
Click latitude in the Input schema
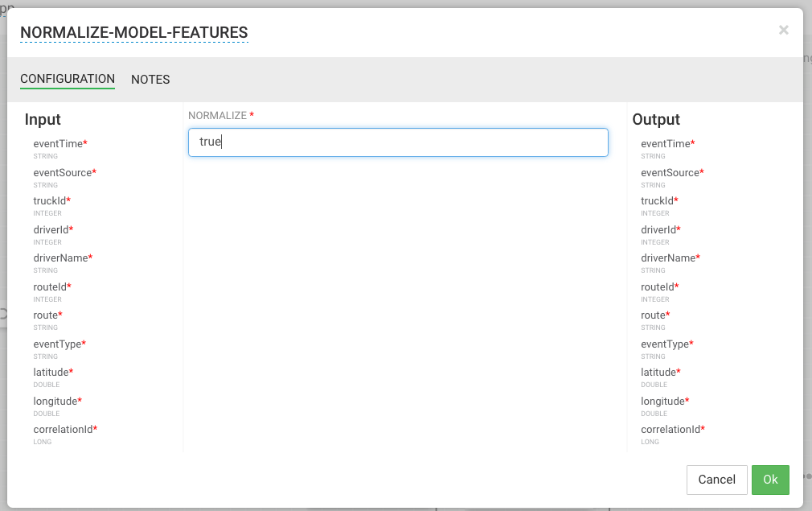51,373
